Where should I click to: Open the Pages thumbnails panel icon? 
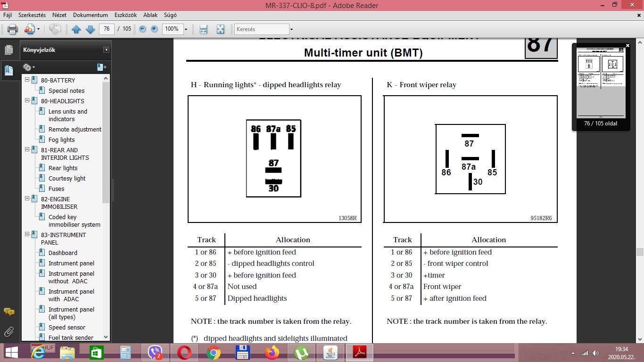pos(8,50)
